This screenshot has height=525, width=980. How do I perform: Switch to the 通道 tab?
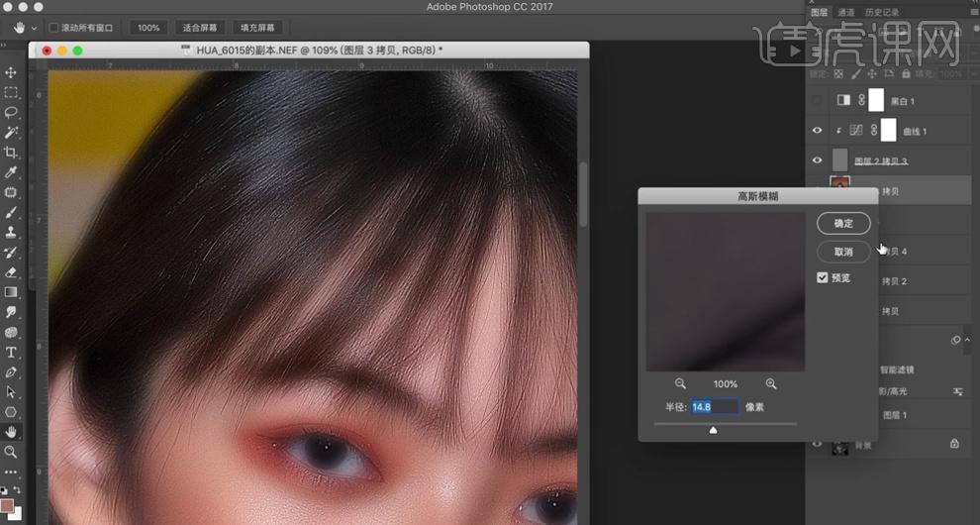pyautogui.click(x=845, y=12)
